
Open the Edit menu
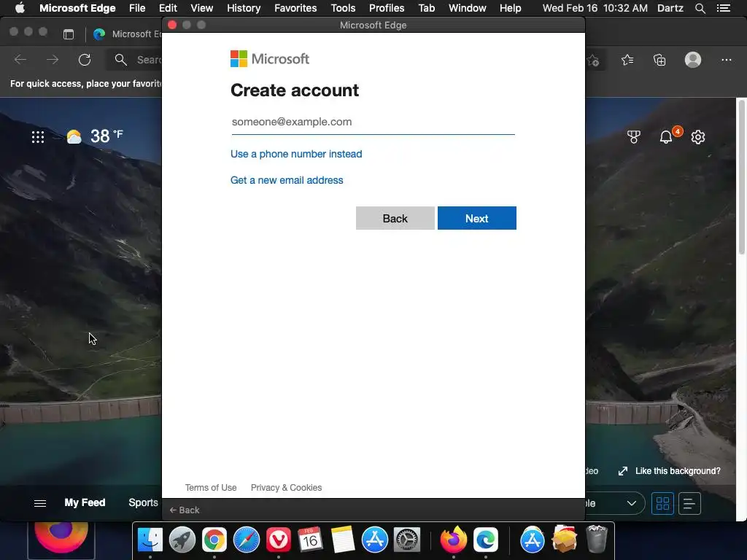tap(169, 8)
